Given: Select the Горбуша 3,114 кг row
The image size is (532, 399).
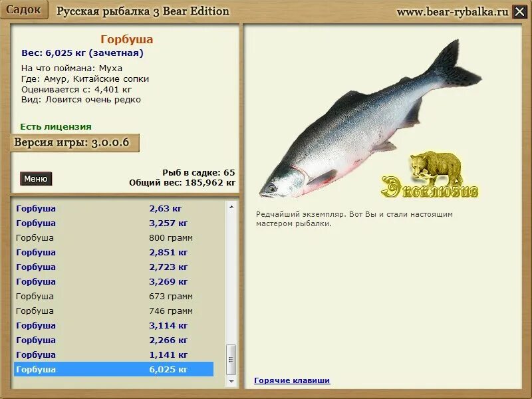Looking at the screenshot, I should (114, 325).
